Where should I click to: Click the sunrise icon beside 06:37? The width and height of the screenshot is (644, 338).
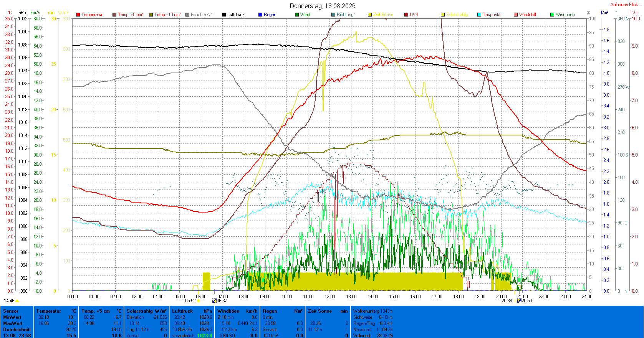click(x=214, y=301)
